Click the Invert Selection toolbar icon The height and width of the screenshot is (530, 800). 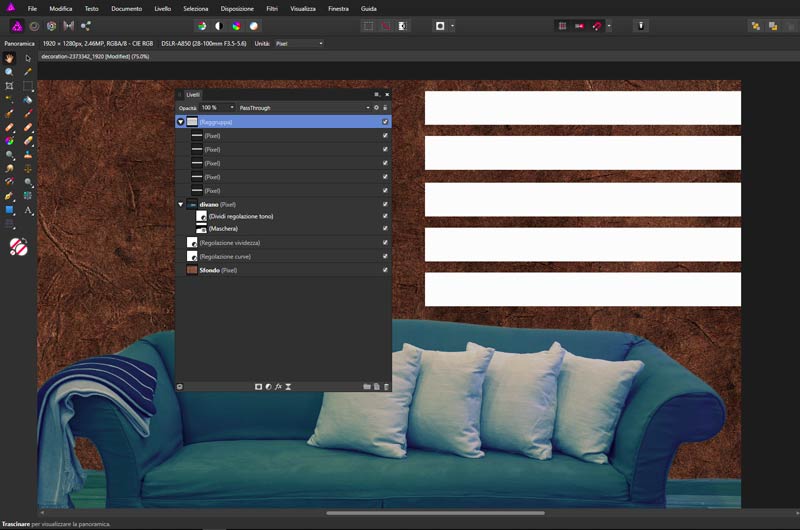403,26
